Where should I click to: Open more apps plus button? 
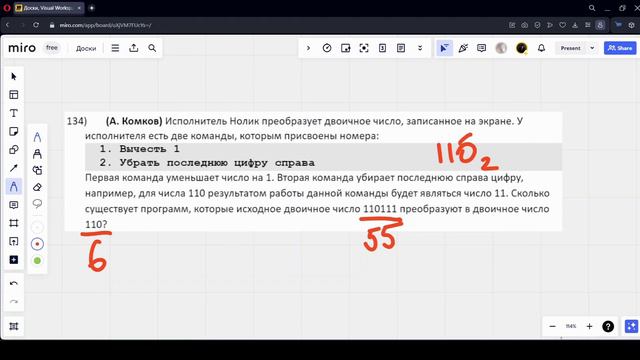[x=14, y=260]
